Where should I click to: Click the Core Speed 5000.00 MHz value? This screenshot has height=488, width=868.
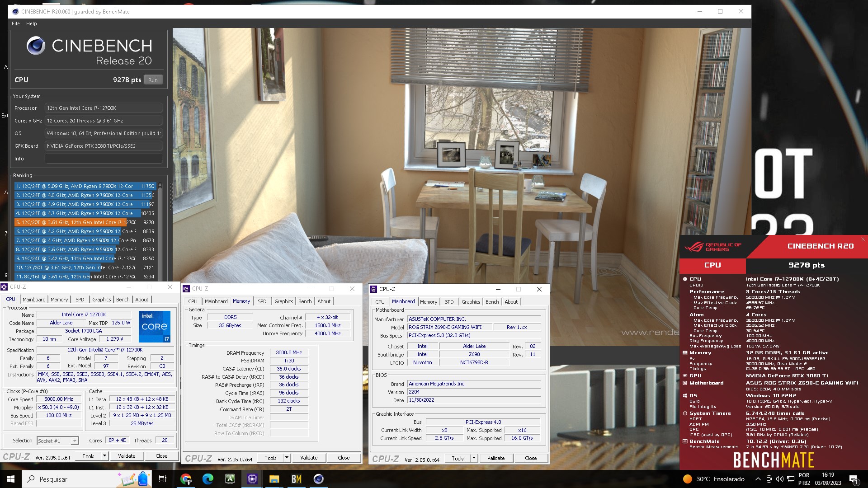[59, 399]
